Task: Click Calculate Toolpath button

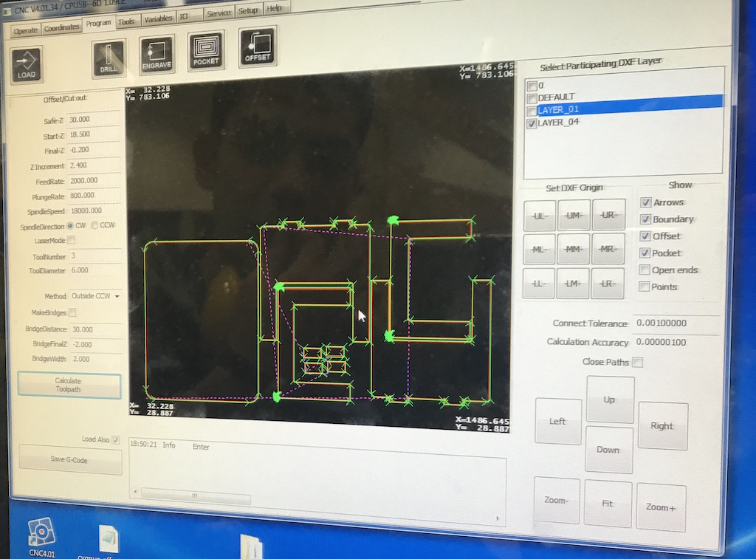Action: click(69, 385)
